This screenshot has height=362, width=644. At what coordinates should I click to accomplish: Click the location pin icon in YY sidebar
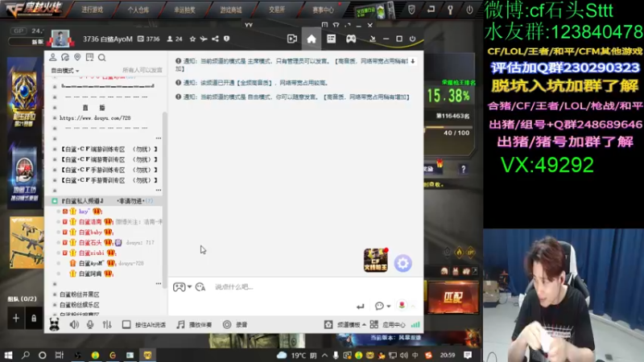click(77, 57)
